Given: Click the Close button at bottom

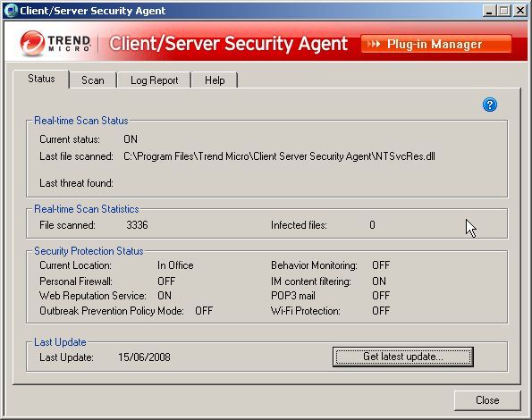Looking at the screenshot, I should (487, 400).
